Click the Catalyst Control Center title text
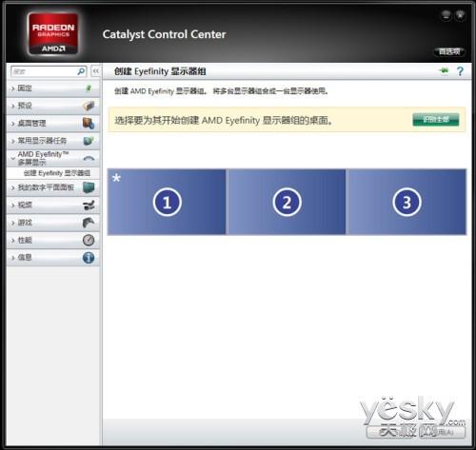The height and width of the screenshot is (450, 476). pos(164,34)
